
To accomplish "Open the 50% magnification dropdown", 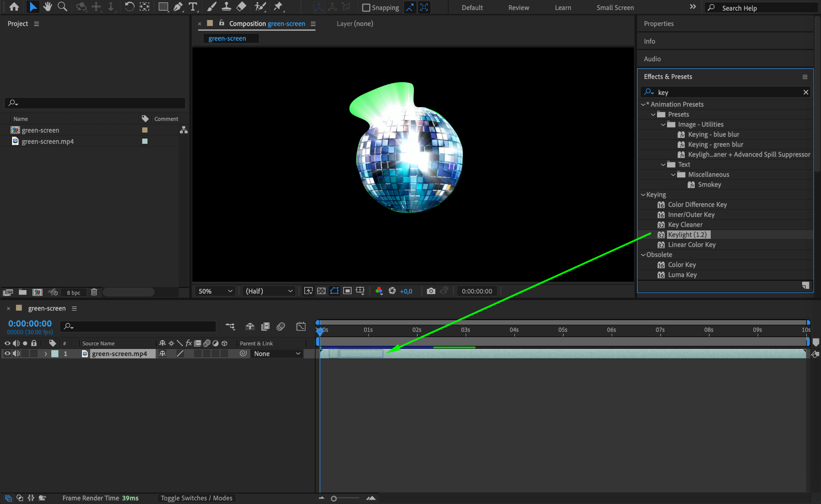I will tap(215, 291).
